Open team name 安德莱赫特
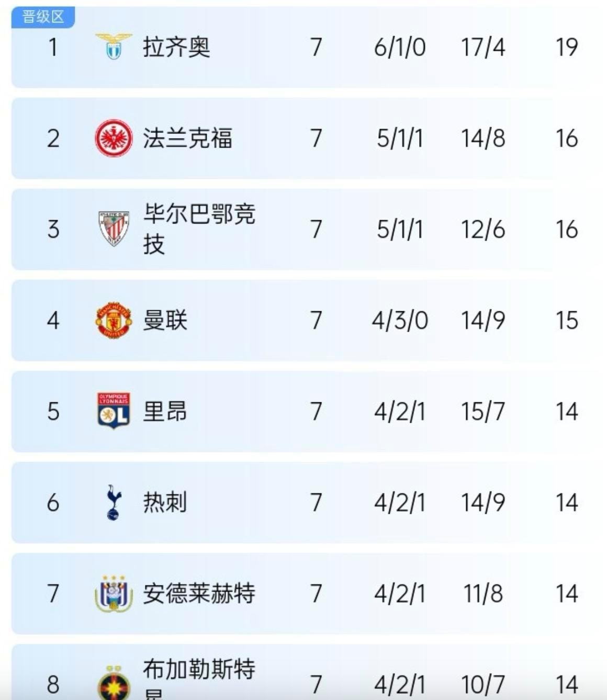 tap(199, 594)
